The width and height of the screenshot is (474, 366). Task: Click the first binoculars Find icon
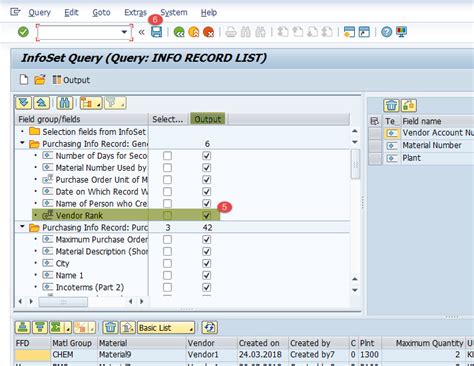tap(246, 32)
